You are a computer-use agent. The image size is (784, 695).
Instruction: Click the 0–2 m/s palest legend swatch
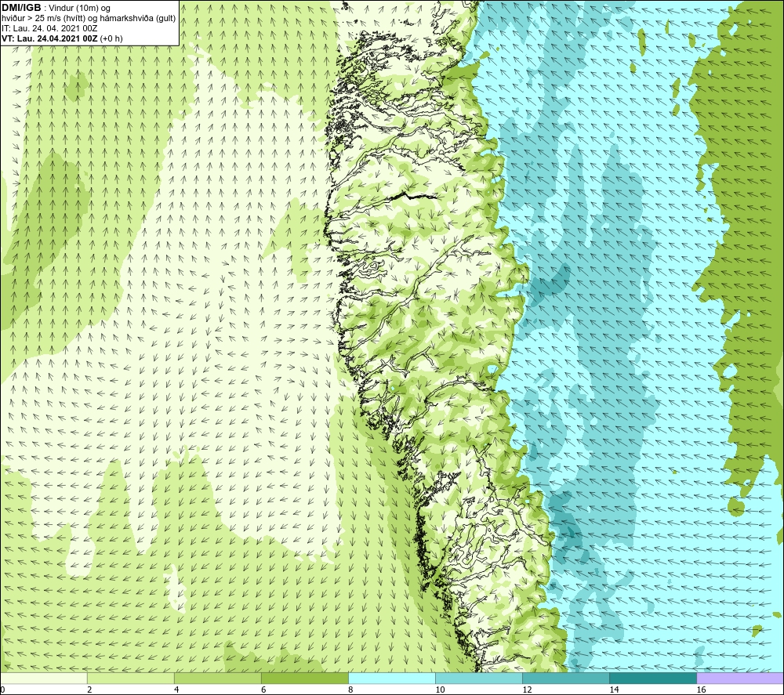click(44, 678)
